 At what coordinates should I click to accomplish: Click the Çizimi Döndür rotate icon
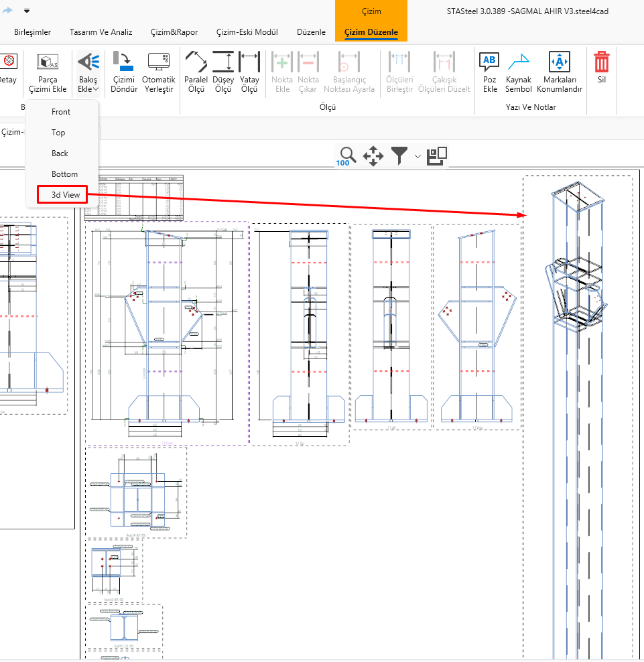click(123, 62)
